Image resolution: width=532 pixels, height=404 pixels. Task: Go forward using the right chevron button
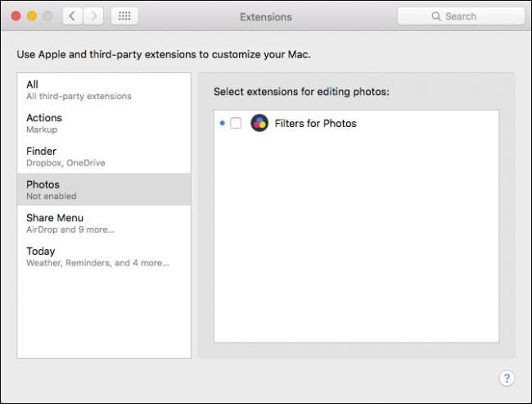click(93, 16)
